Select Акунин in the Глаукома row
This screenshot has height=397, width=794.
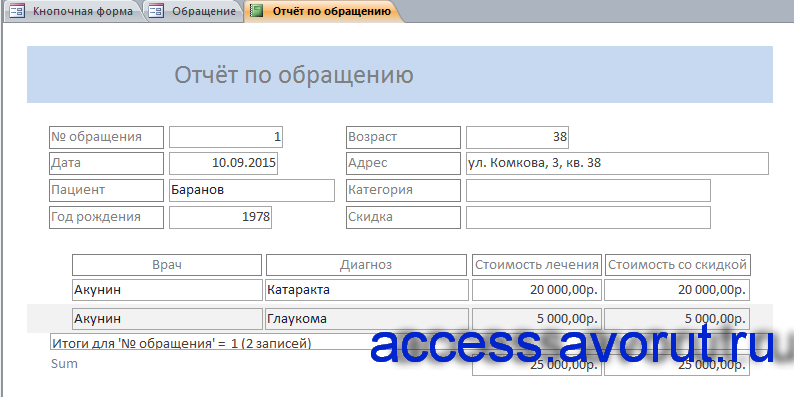click(167, 319)
